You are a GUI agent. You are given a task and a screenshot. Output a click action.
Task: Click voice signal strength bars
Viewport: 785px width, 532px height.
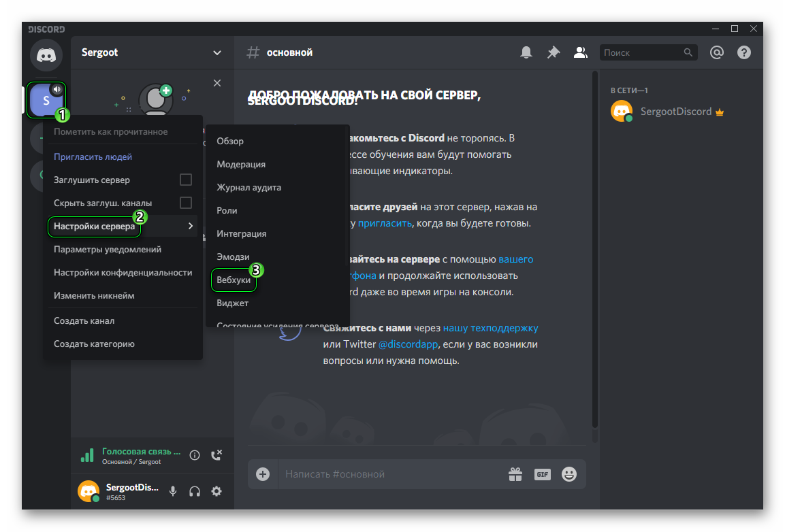[x=87, y=455]
